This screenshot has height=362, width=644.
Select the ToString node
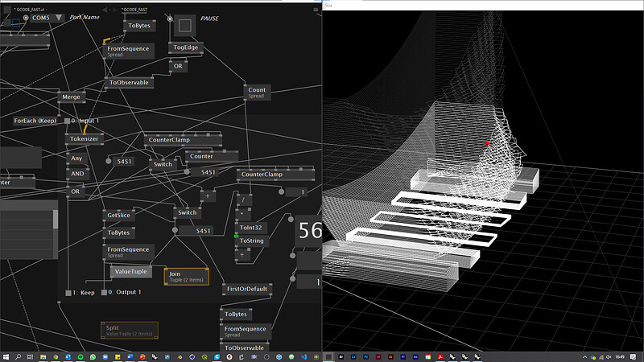coord(251,241)
